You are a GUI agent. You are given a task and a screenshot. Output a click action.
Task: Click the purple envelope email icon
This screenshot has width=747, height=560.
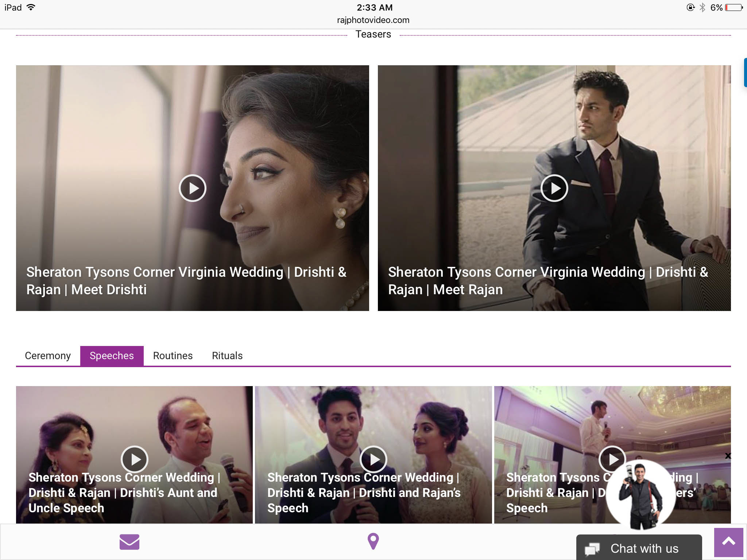[129, 542]
